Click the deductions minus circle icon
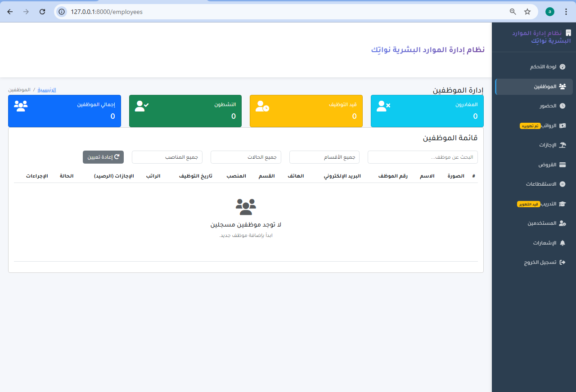This screenshot has width=576, height=392. point(562,184)
